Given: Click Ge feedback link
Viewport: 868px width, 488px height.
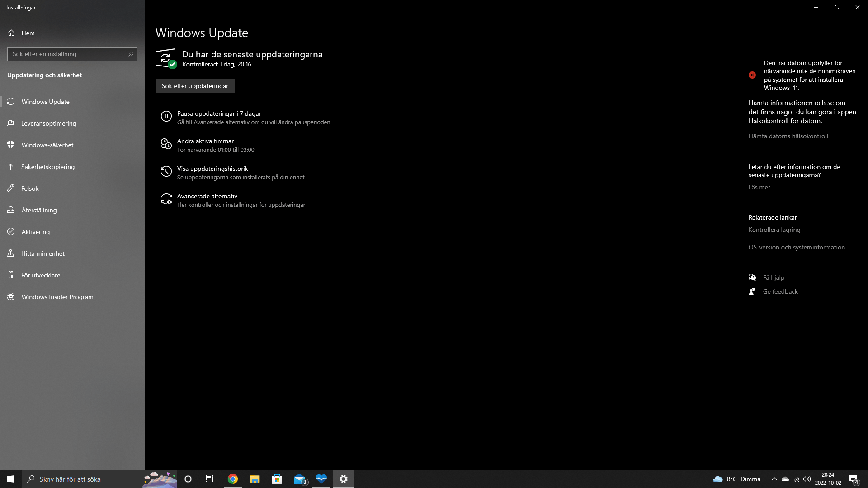Looking at the screenshot, I should tap(780, 291).
